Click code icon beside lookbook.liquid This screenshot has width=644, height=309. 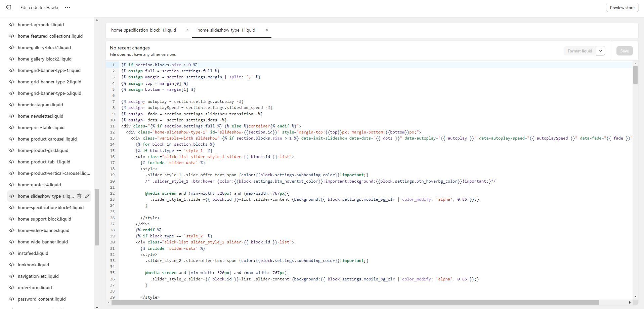12,265
